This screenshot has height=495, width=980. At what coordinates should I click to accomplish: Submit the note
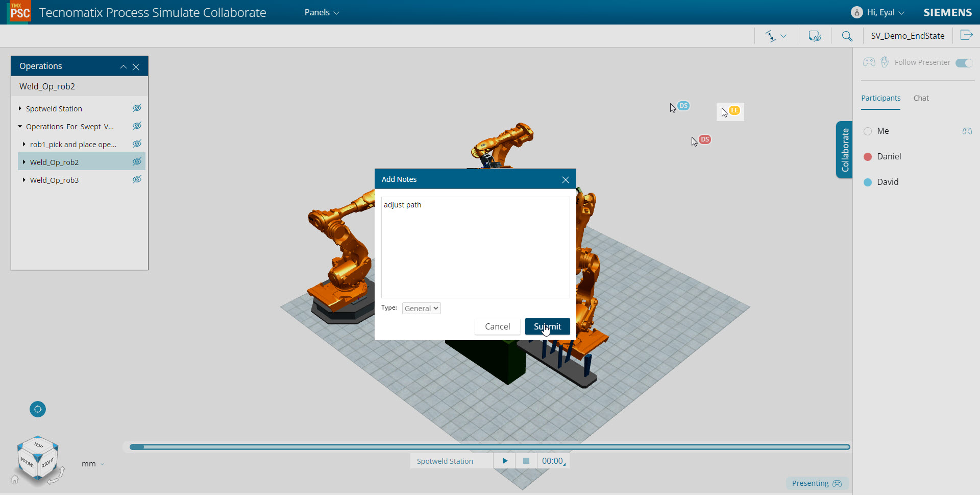tap(547, 326)
